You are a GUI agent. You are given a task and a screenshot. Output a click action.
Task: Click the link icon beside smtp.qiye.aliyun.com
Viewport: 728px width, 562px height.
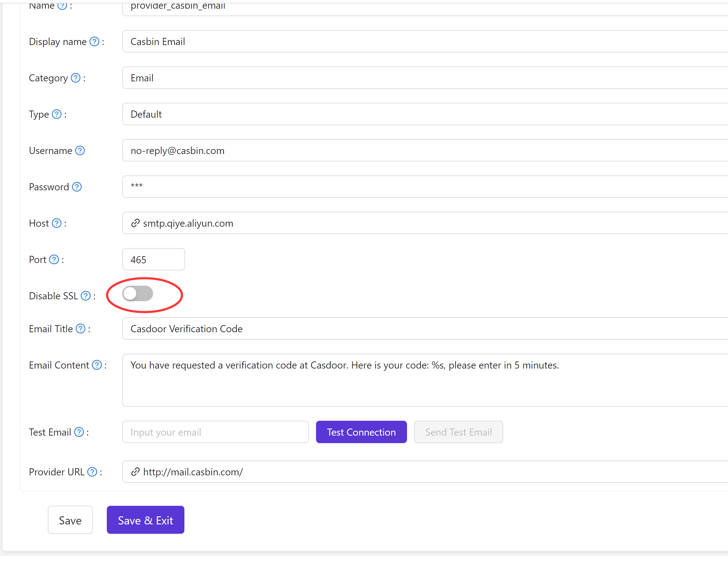(135, 223)
